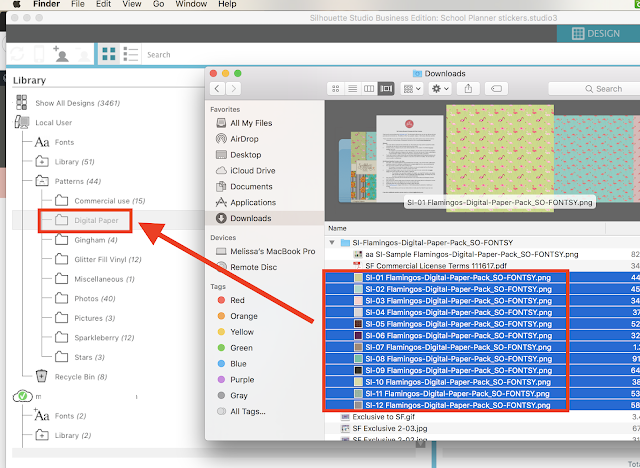Switch Finder to Cover Flow view

point(386,89)
